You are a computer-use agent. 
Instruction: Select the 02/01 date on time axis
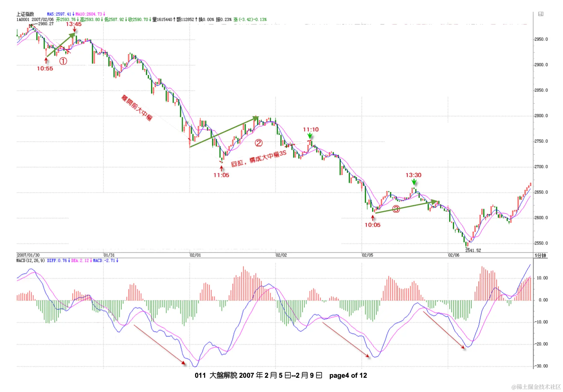(x=195, y=255)
